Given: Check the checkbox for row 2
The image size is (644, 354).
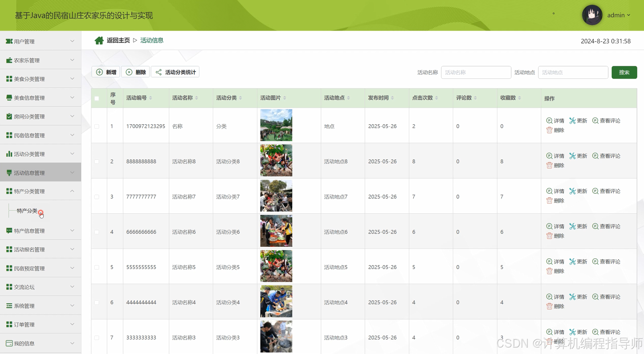Looking at the screenshot, I should pos(97,161).
